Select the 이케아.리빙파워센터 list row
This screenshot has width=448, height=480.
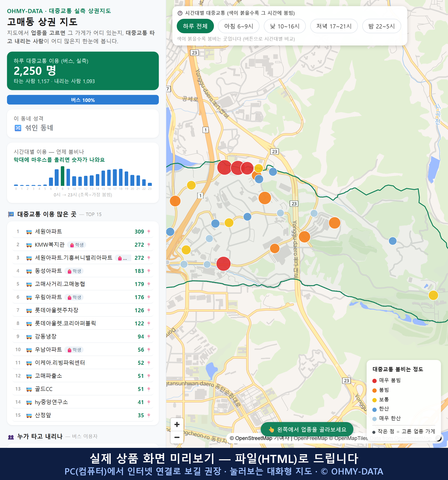(x=83, y=363)
